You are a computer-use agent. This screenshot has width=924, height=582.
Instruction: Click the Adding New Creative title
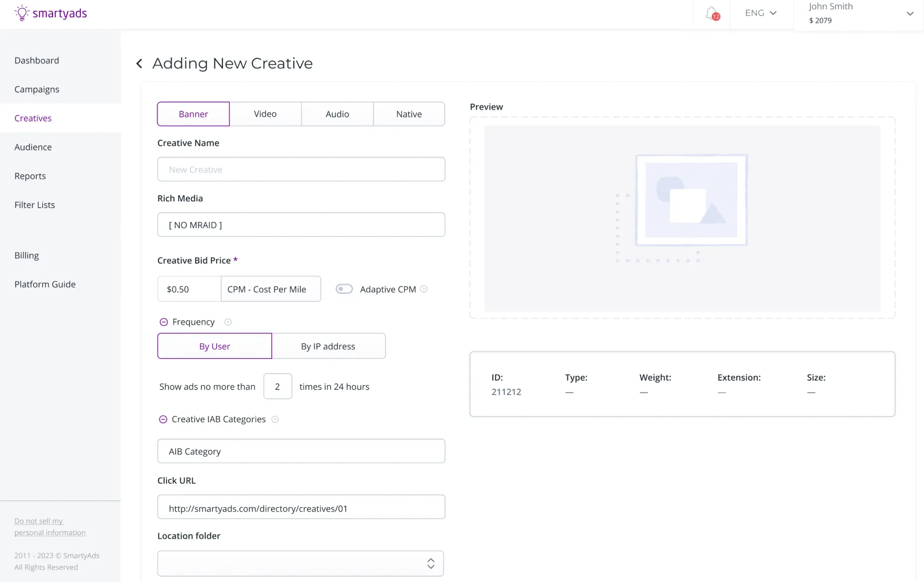[x=233, y=63]
